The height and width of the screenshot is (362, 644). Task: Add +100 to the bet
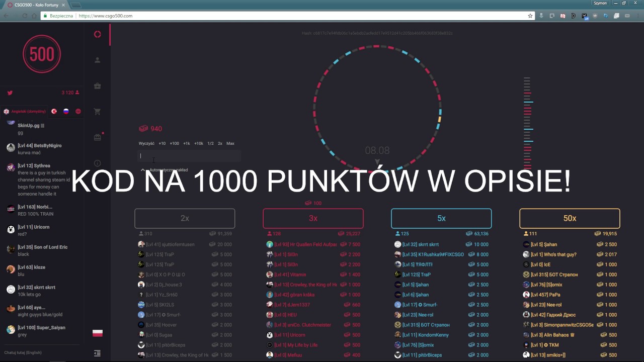[x=174, y=143]
